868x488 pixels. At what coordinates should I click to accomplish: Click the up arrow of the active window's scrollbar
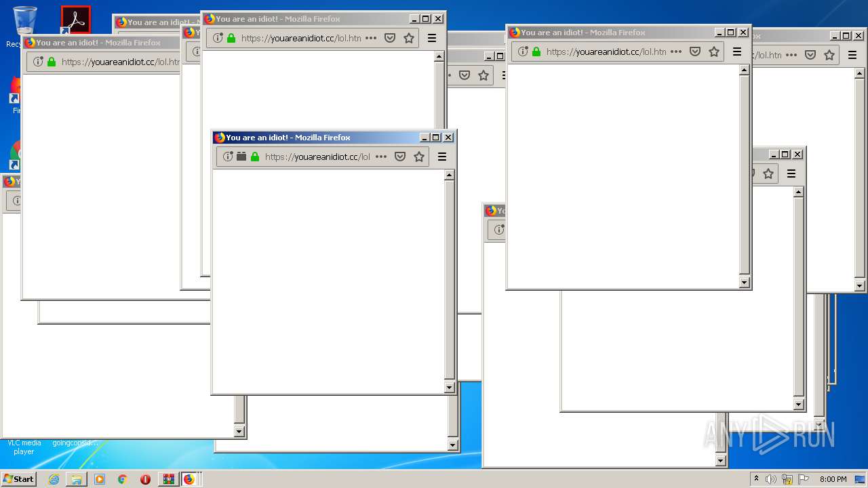tap(449, 176)
